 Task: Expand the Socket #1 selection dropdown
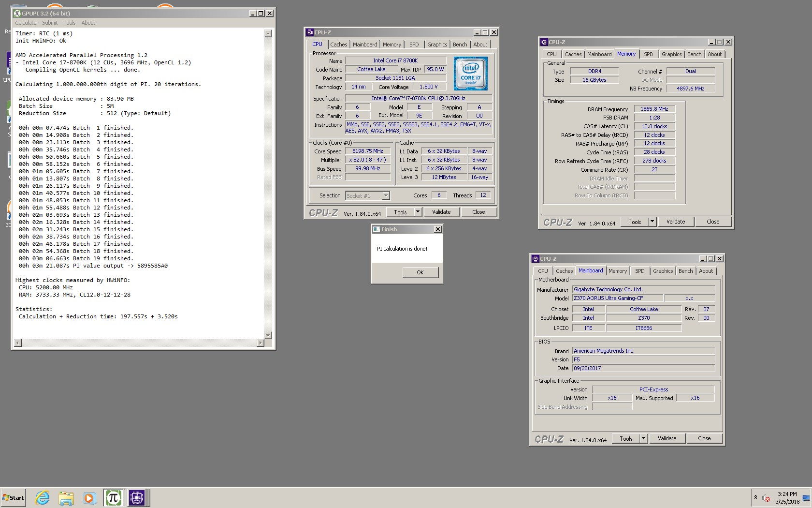(x=386, y=196)
